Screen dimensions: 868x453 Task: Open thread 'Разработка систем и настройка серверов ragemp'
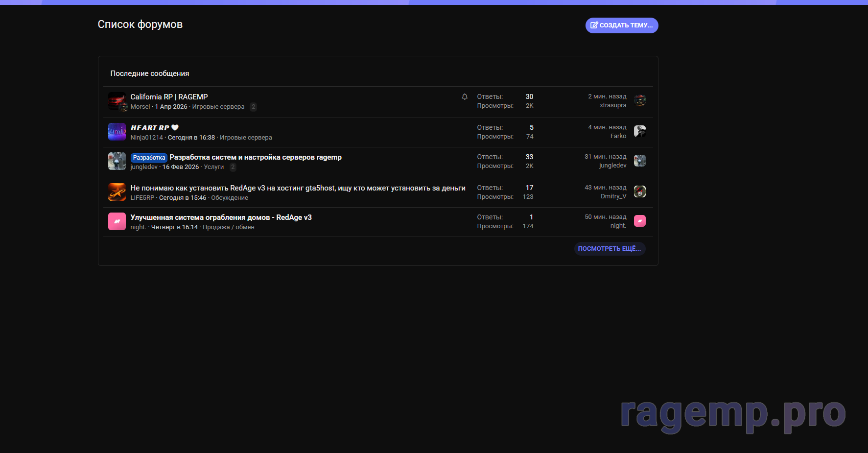point(255,157)
